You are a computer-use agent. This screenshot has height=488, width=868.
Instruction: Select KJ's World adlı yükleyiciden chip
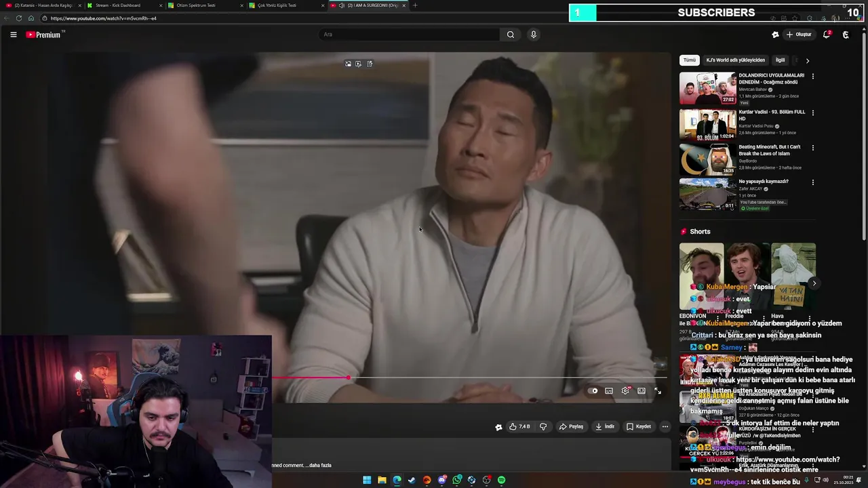click(x=736, y=60)
